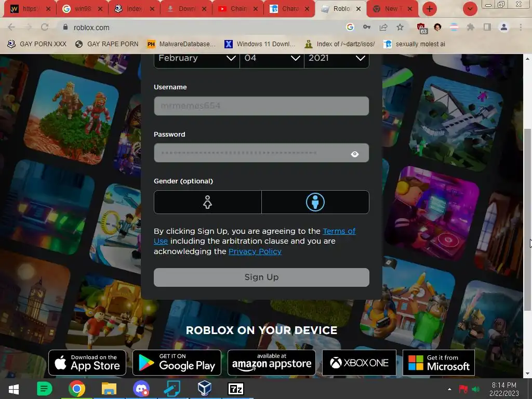Open the Get it from Microsoft badge
The height and width of the screenshot is (399, 532).
[x=438, y=363]
